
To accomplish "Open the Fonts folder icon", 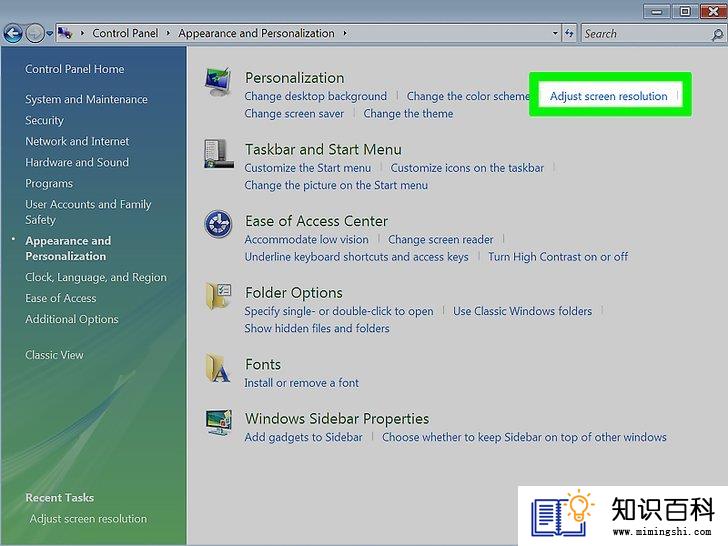I will click(x=218, y=368).
